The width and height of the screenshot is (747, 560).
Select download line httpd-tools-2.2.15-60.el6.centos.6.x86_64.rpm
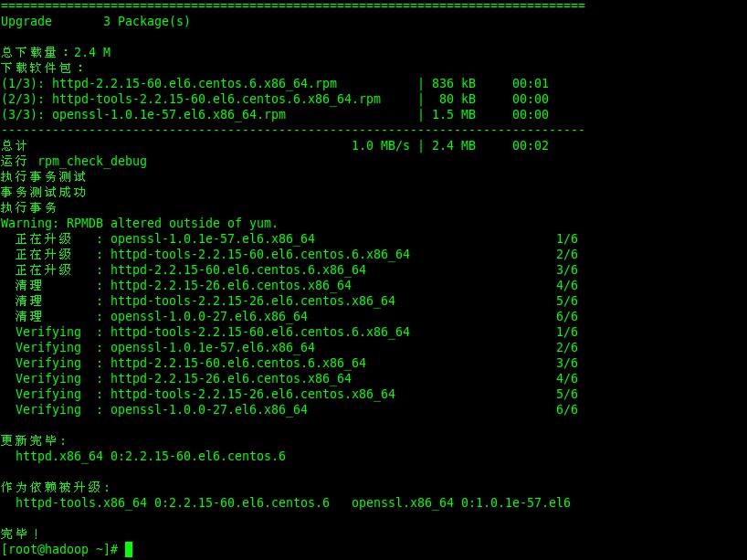click(x=274, y=100)
